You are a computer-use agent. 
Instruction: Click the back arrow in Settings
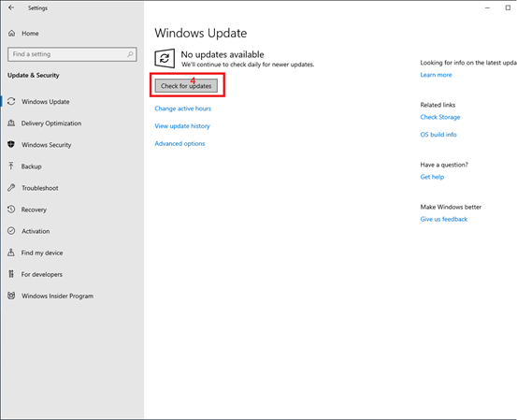[11, 7]
